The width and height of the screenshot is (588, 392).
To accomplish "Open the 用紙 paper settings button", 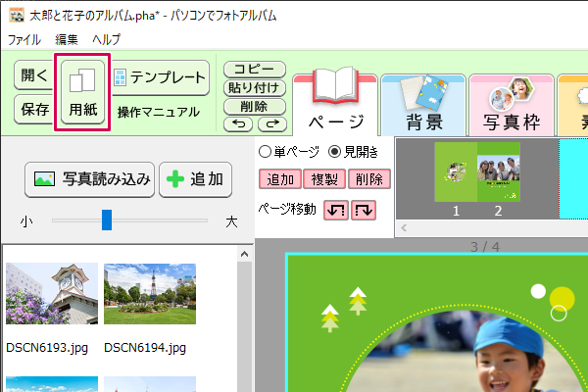I will [x=82, y=92].
